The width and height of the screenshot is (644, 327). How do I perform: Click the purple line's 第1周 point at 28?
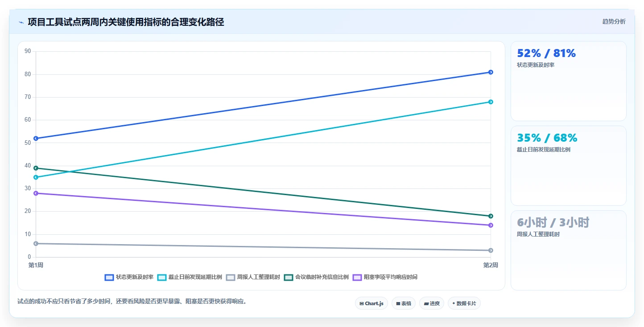[36, 193]
